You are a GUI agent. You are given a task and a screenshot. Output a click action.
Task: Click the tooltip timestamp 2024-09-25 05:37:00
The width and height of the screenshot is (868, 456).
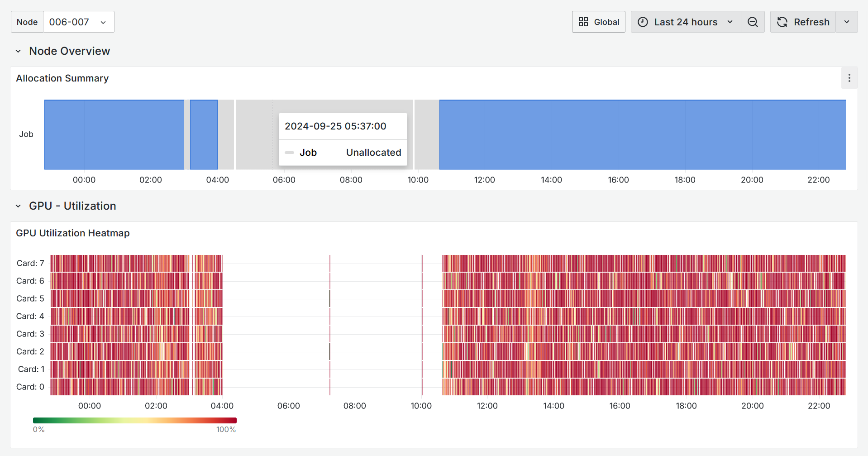point(335,126)
